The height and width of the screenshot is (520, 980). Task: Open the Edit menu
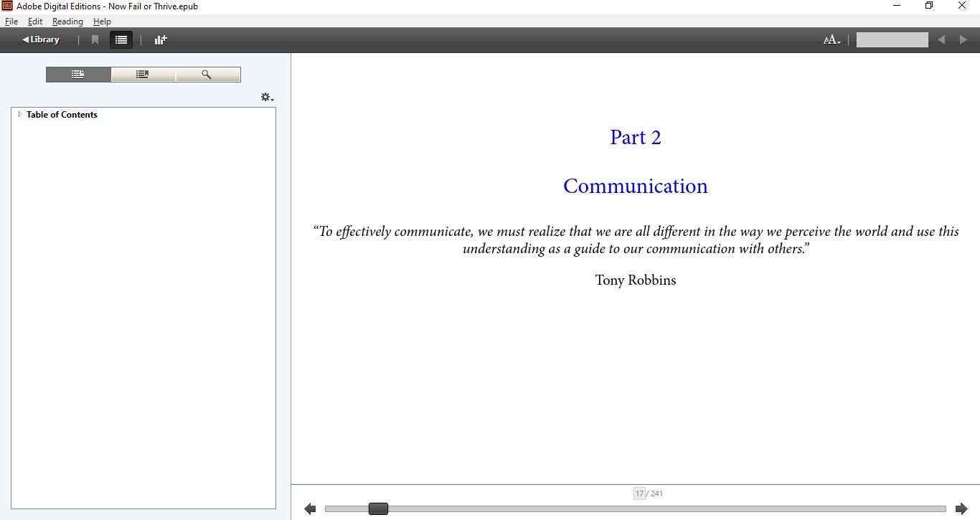coord(35,22)
